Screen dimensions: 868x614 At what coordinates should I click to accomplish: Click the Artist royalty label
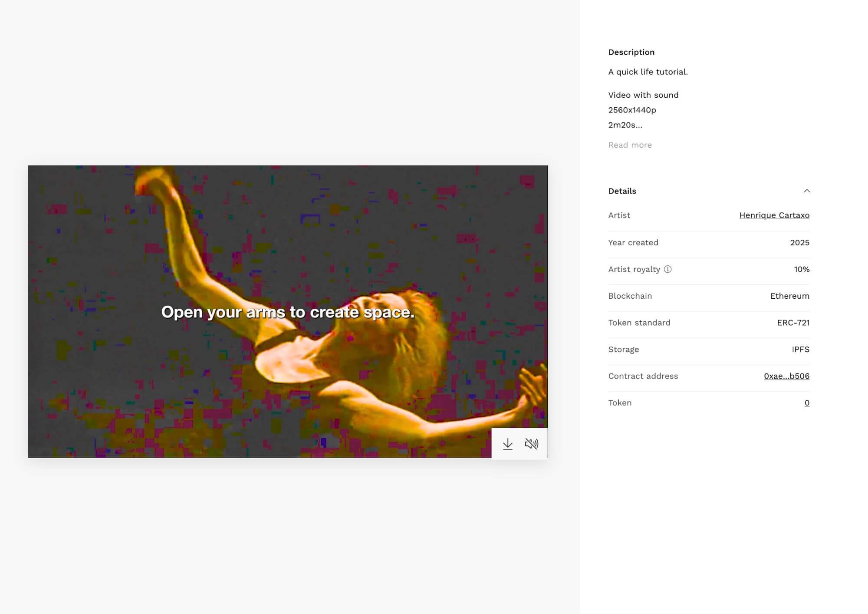[x=634, y=269]
